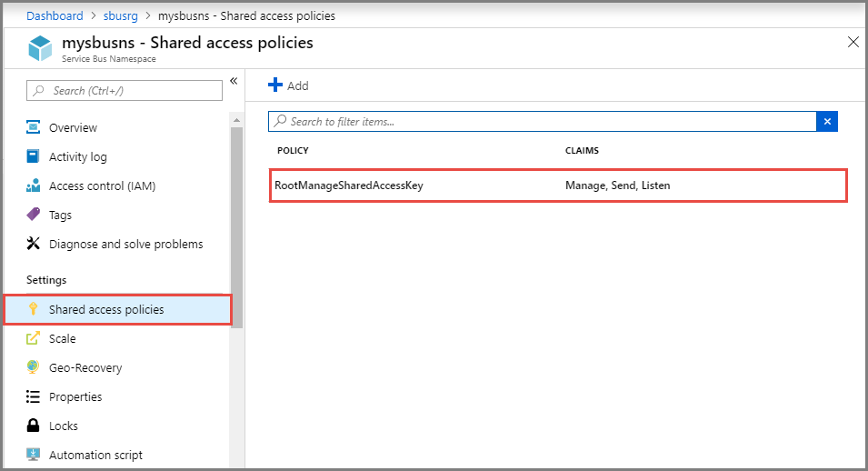Open the Automation script menu item

95,455
